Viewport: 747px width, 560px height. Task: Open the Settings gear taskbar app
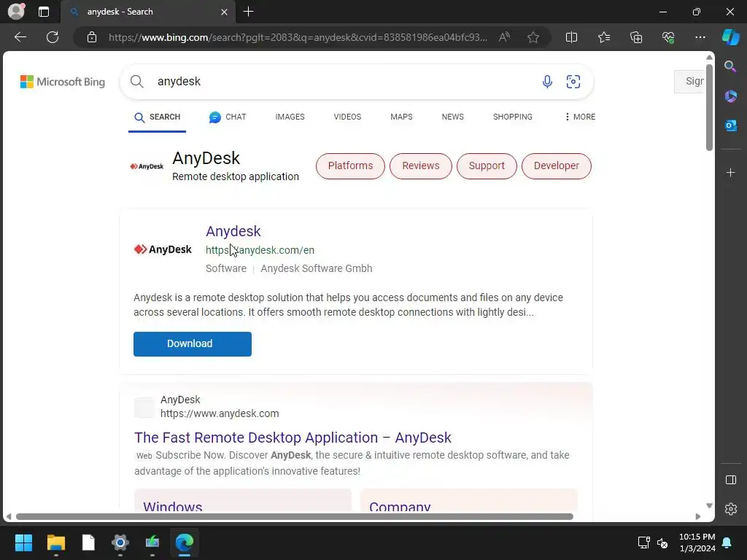point(120,542)
